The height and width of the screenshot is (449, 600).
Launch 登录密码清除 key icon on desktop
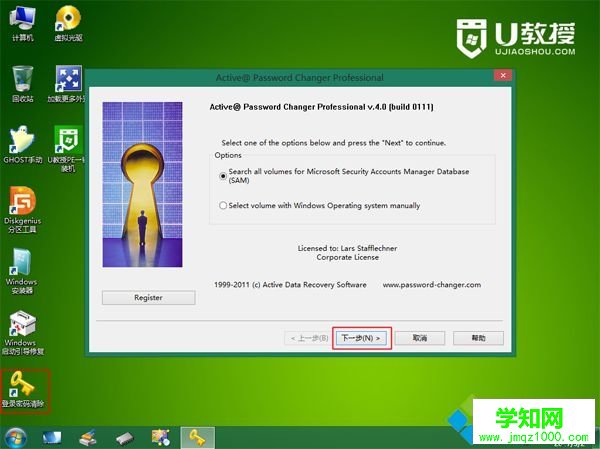(23, 389)
